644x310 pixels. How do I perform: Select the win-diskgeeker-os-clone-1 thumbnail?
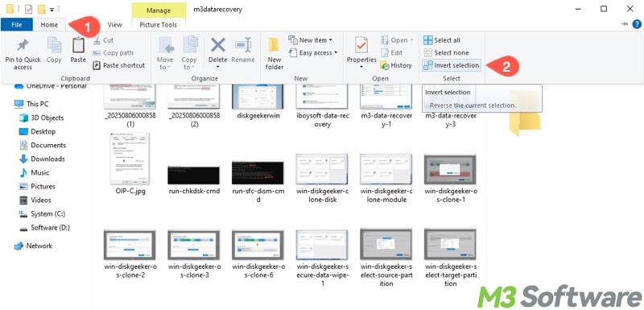pyautogui.click(x=450, y=169)
